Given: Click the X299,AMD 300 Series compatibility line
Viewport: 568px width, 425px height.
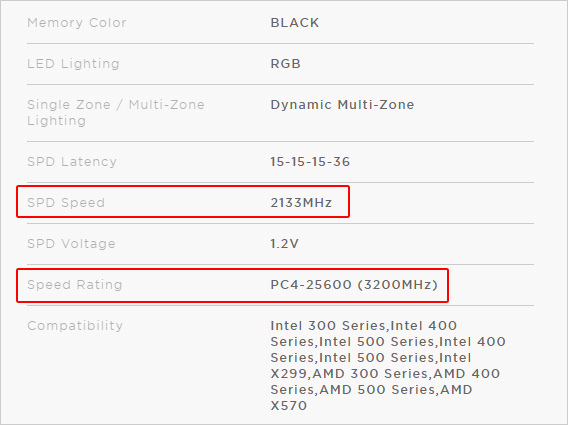Looking at the screenshot, I should tap(385, 374).
